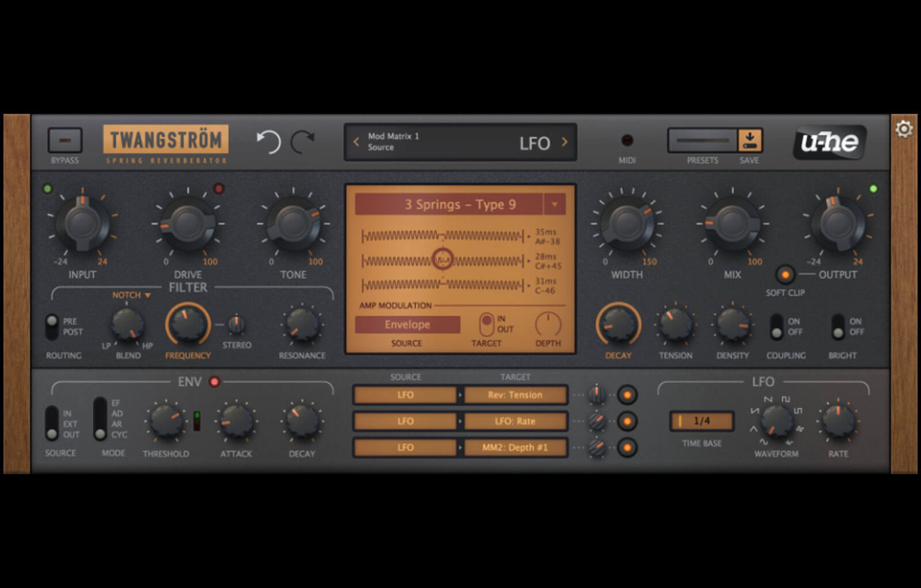
Task: Click the Mix knob
Action: (x=733, y=224)
